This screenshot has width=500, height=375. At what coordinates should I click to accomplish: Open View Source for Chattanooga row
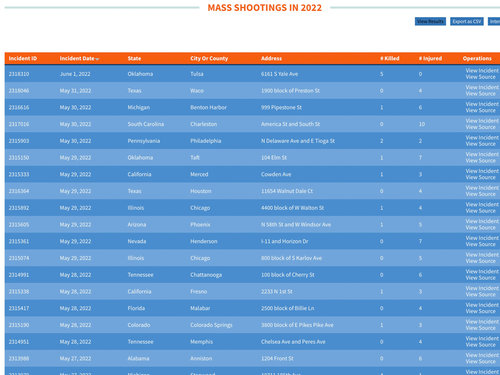(x=480, y=278)
